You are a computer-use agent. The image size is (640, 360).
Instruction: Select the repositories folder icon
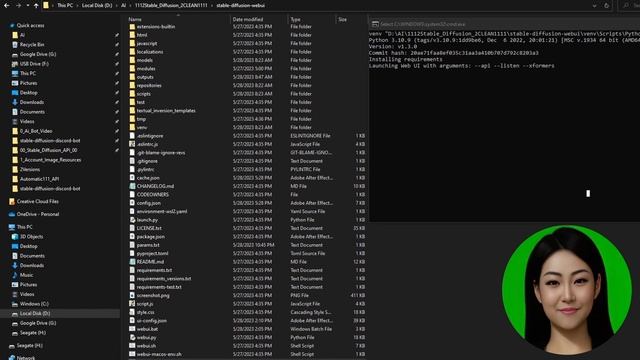point(132,85)
